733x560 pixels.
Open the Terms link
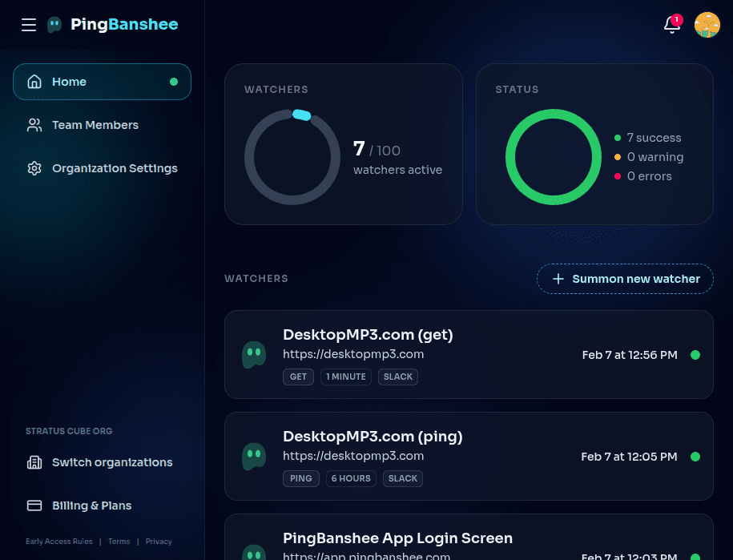pyautogui.click(x=119, y=542)
